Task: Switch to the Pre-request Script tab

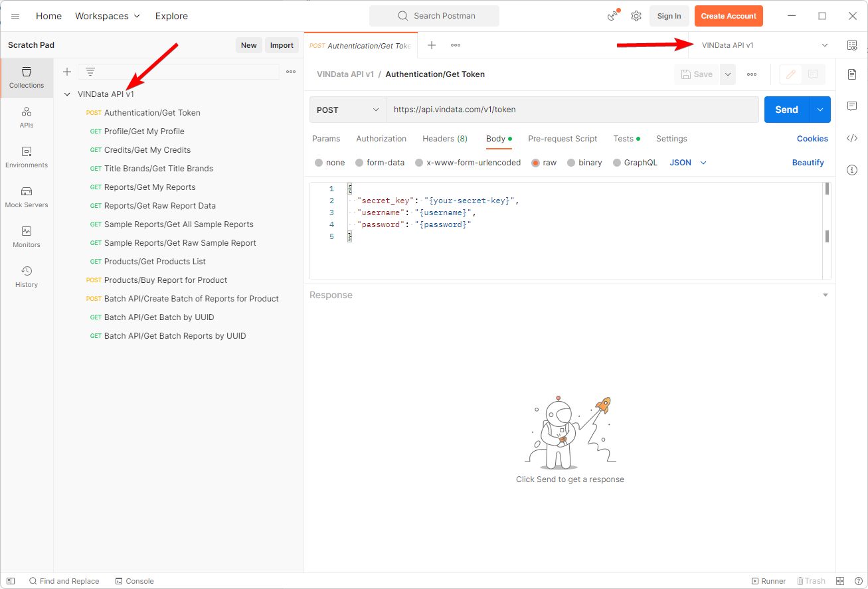Action: pyautogui.click(x=563, y=139)
